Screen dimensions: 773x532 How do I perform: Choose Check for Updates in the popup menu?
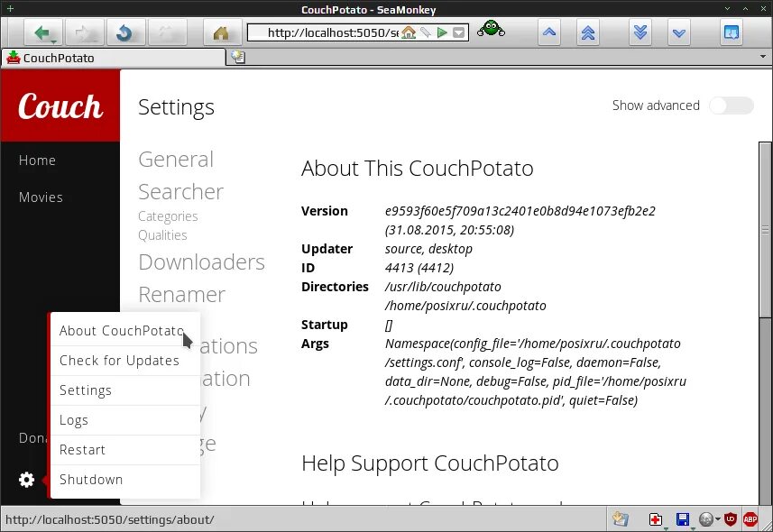point(125,361)
